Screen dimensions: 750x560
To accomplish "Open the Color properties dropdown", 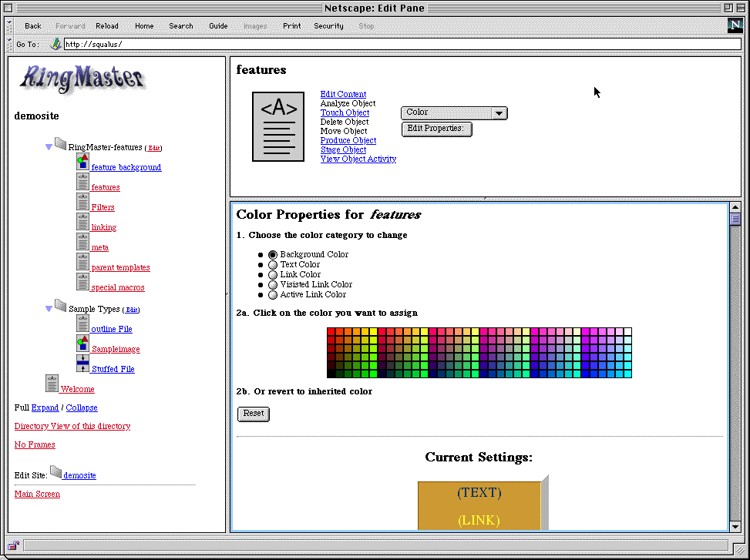I will [x=454, y=113].
